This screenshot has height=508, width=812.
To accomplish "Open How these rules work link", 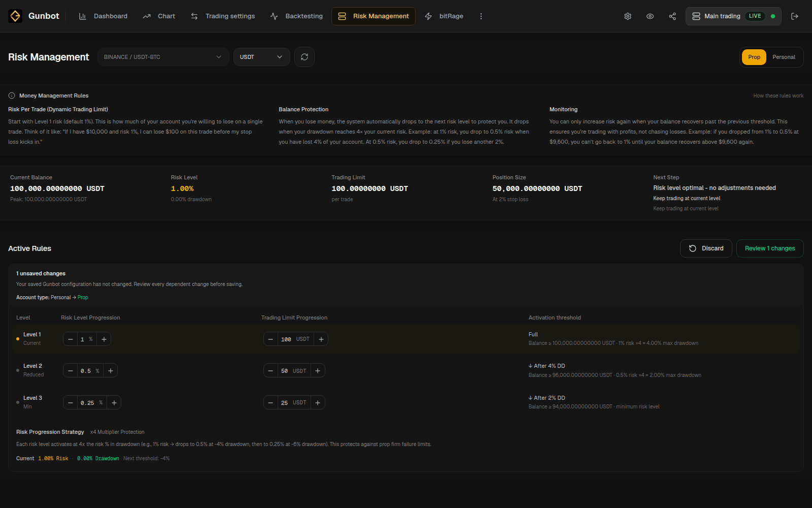I will (779, 96).
